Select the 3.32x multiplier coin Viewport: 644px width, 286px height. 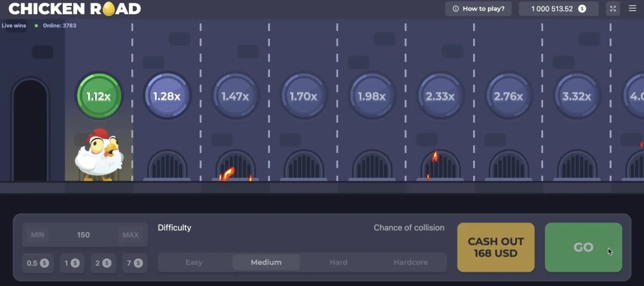(577, 96)
